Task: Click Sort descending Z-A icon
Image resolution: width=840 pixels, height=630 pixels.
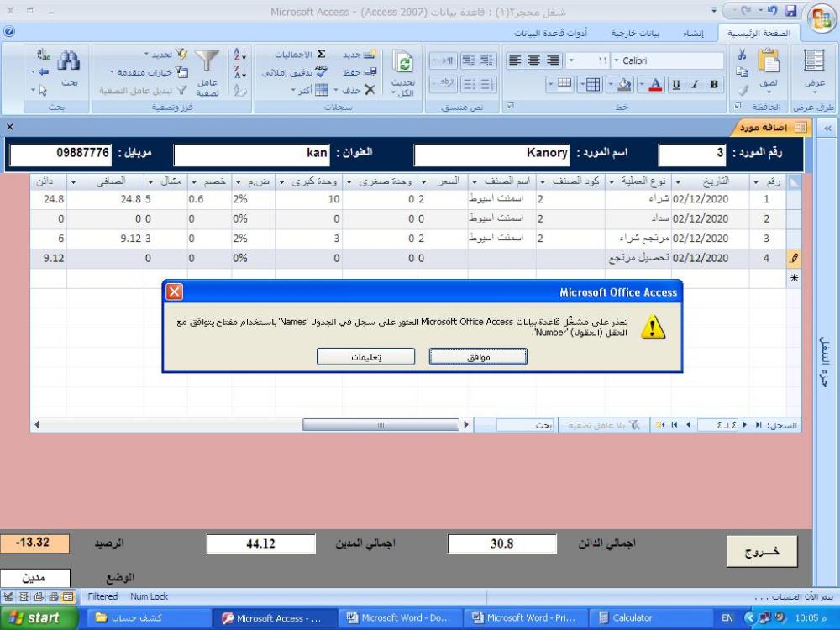Action: (240, 71)
